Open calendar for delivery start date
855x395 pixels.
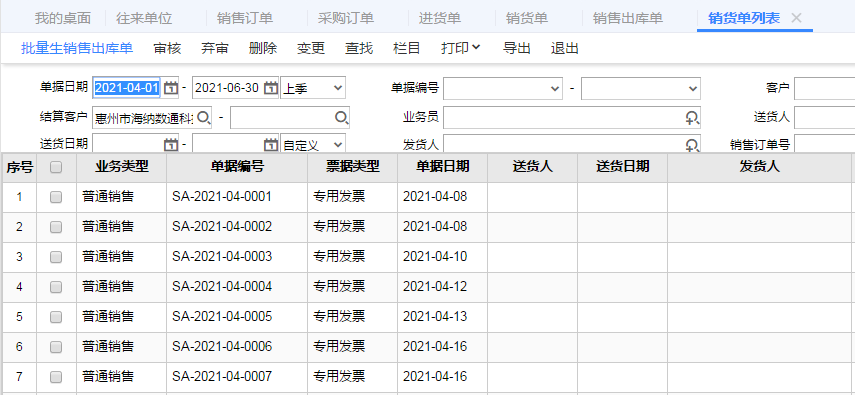(171, 145)
